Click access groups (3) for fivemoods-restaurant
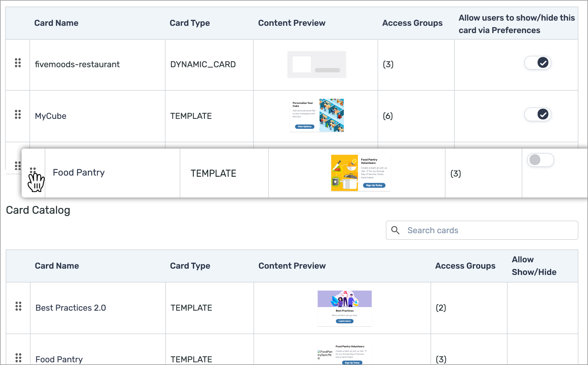 (388, 64)
